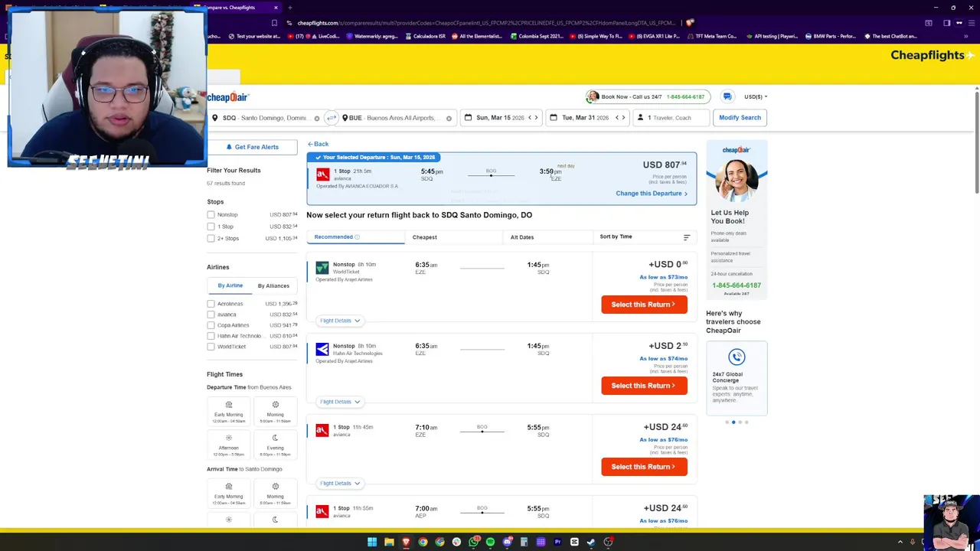The height and width of the screenshot is (551, 980).
Task: Select the By Airline tab
Action: pos(230,285)
